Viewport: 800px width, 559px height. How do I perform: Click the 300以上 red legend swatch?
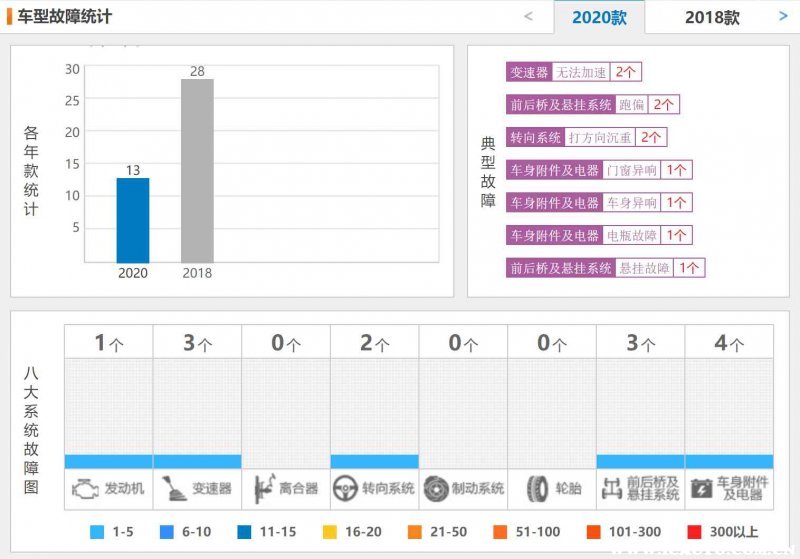(694, 532)
